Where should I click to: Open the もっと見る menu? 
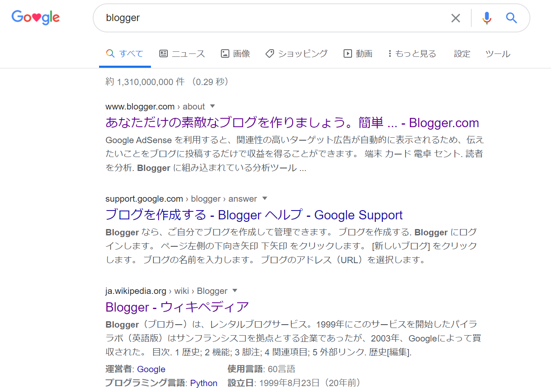coord(412,54)
